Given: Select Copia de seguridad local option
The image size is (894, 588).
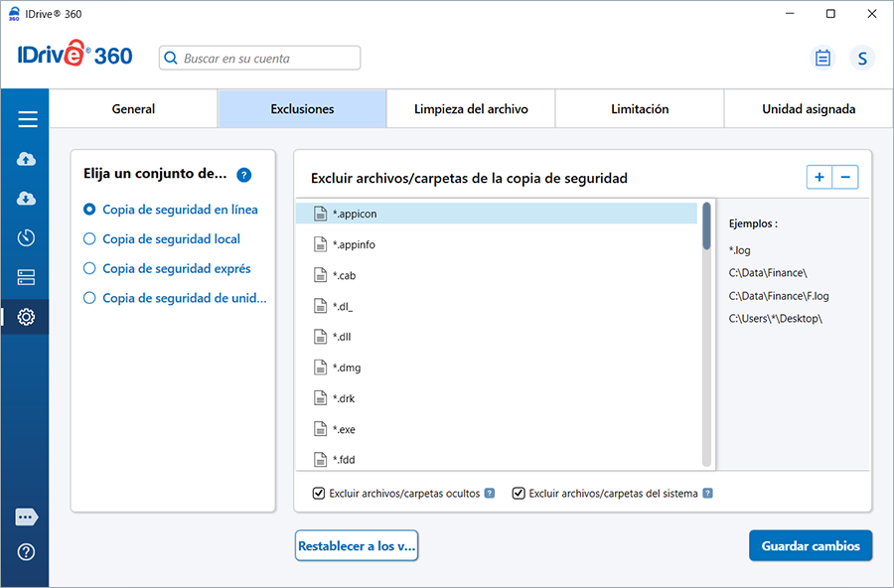Looking at the screenshot, I should coord(89,239).
